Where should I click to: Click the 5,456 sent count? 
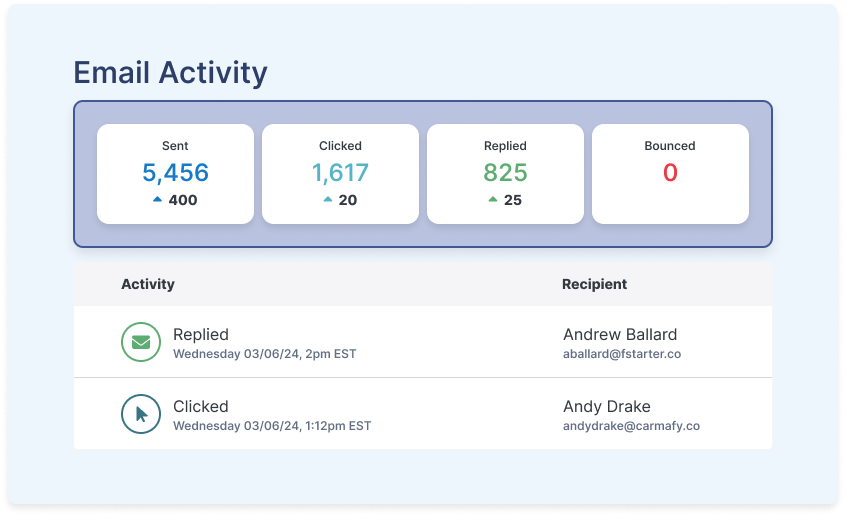[175, 172]
